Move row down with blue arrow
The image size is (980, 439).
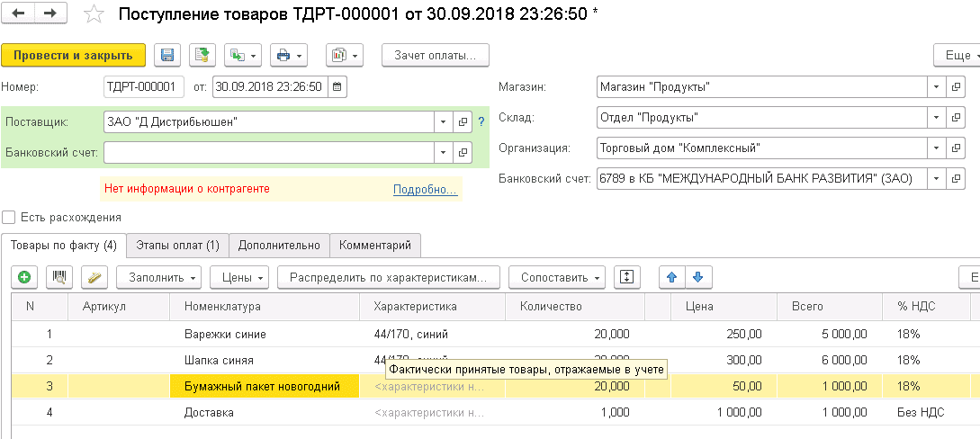(x=697, y=277)
